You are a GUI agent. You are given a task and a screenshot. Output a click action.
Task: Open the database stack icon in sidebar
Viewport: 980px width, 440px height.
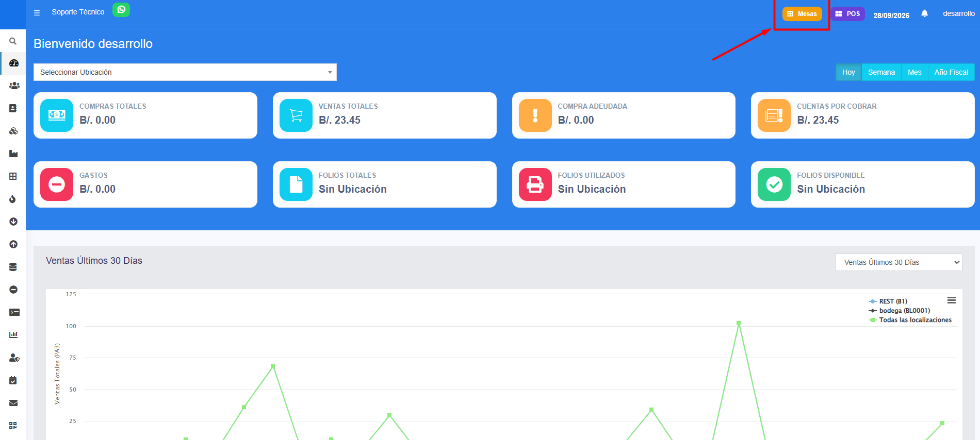[13, 267]
